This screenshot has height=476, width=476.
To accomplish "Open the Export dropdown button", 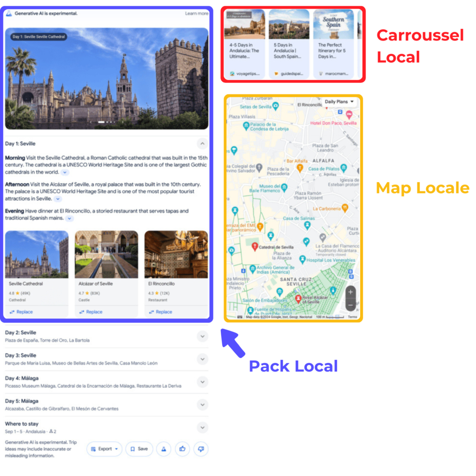I will point(105,449).
